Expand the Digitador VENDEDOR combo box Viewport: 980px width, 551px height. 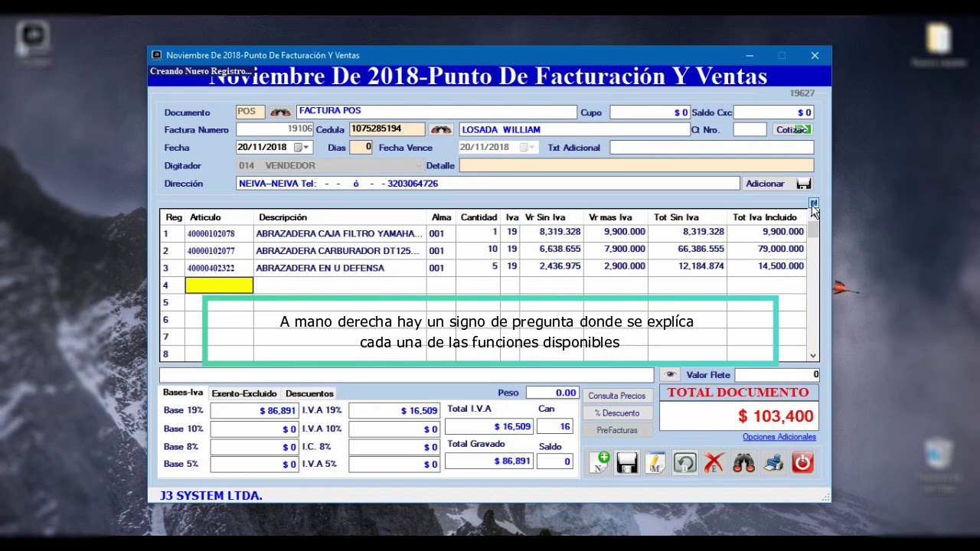[x=418, y=165]
